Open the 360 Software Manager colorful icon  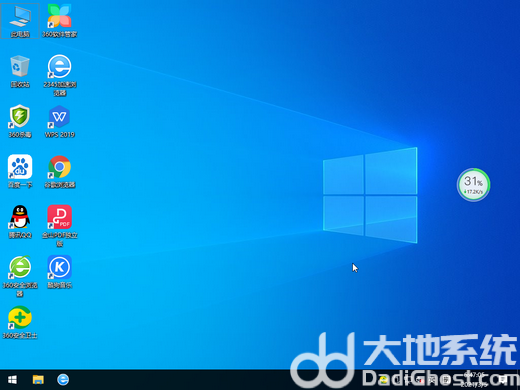click(x=60, y=21)
